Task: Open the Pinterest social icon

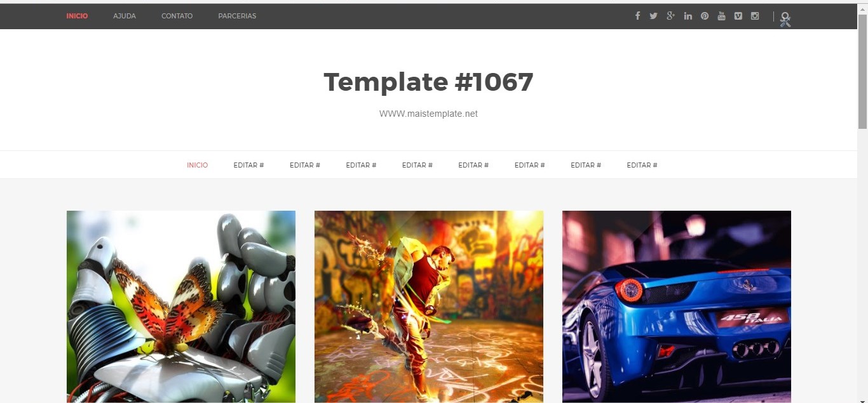Action: [x=705, y=16]
